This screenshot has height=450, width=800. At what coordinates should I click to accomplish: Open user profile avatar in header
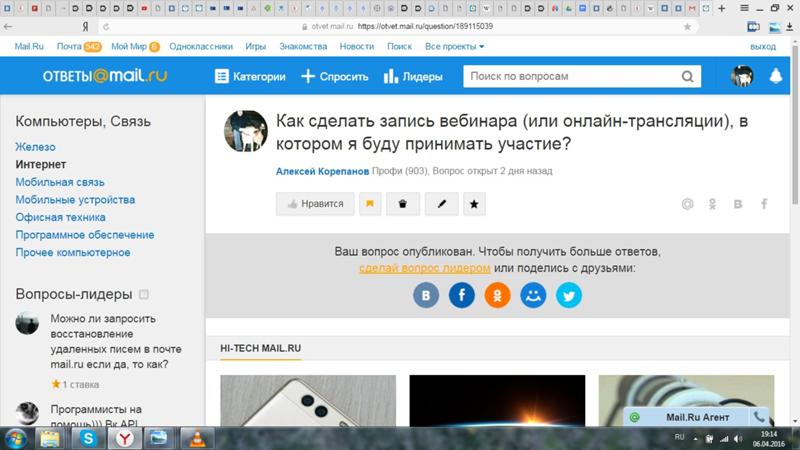(742, 76)
